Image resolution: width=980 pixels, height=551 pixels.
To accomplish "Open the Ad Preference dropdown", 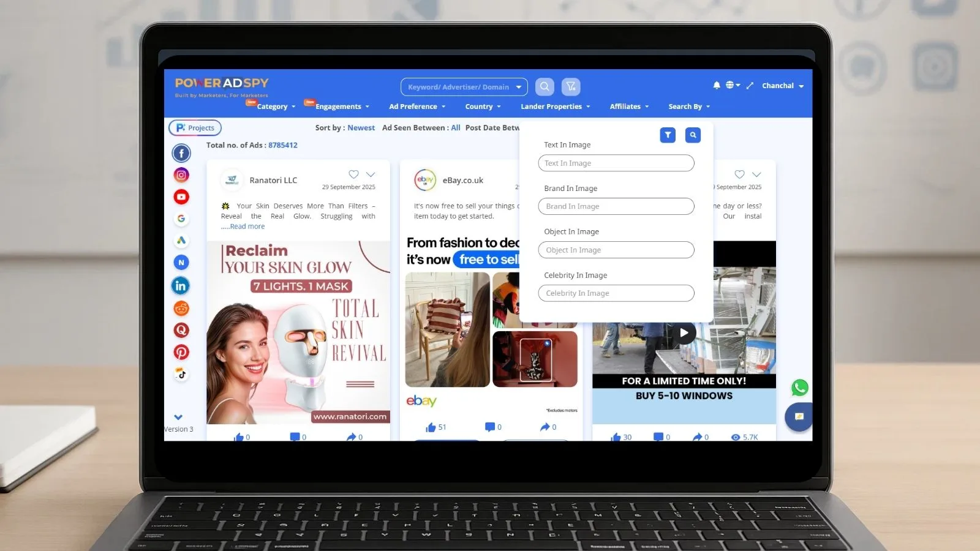I will 418,107.
